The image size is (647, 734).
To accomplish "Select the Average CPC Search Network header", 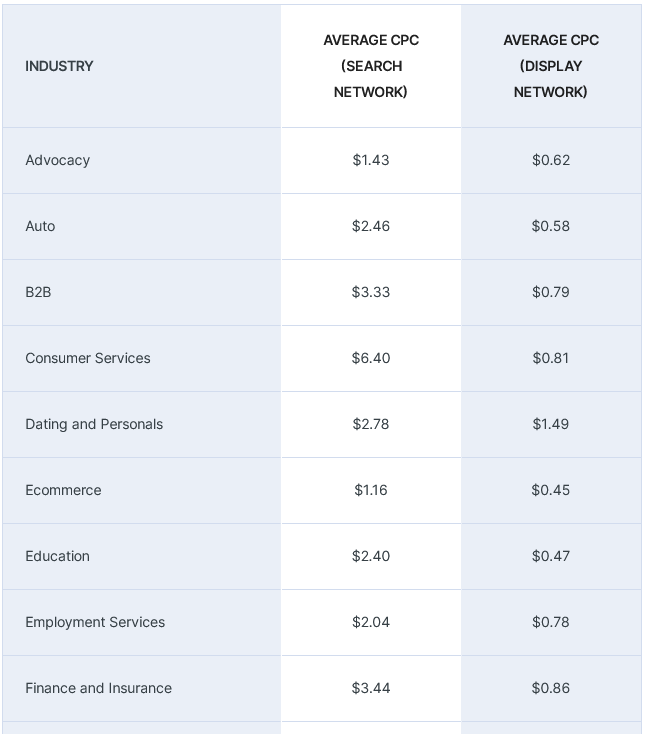I will 371,66.
